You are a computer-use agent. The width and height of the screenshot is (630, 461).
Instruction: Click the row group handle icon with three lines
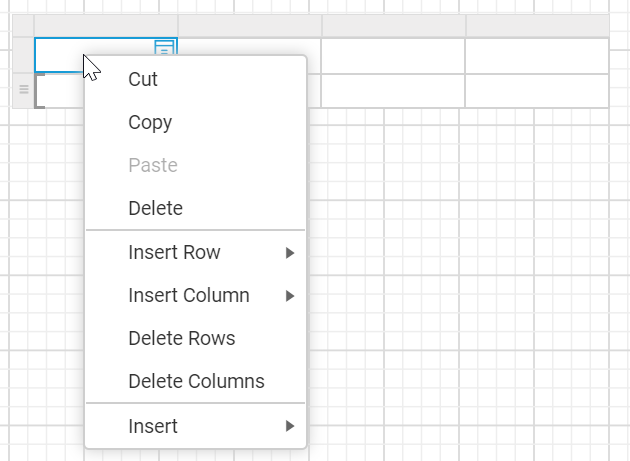[24, 89]
